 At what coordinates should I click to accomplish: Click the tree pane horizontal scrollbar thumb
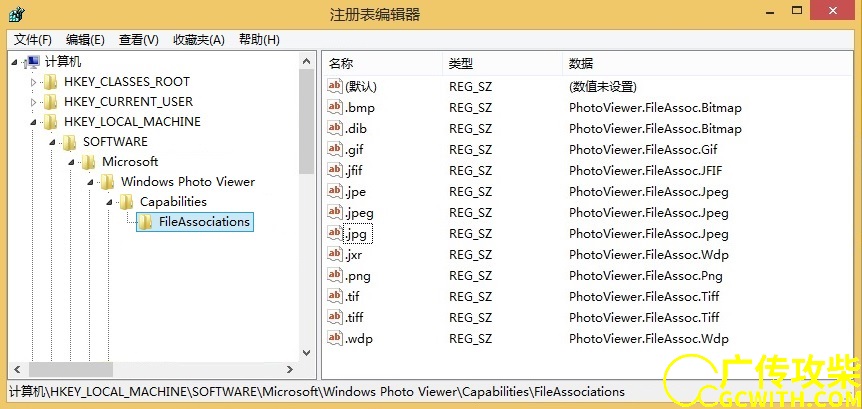[71, 369]
